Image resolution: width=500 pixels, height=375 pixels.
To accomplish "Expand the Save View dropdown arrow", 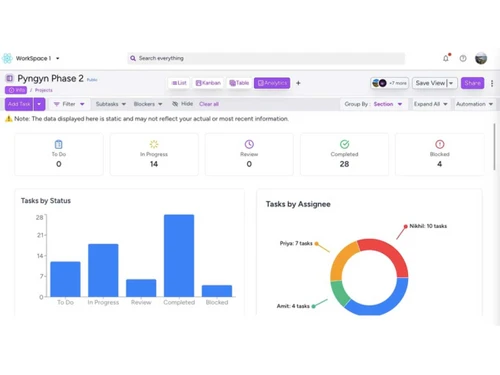I will (451, 83).
